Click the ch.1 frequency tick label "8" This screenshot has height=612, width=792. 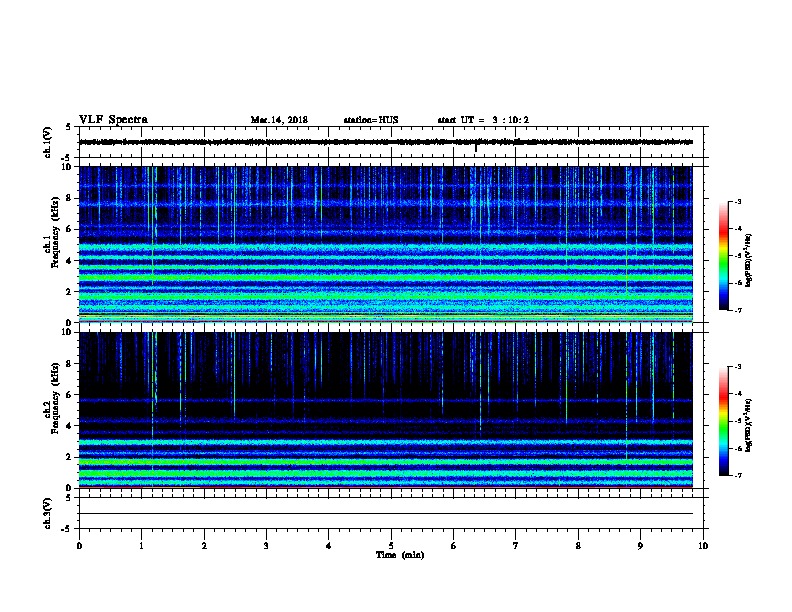coord(70,198)
